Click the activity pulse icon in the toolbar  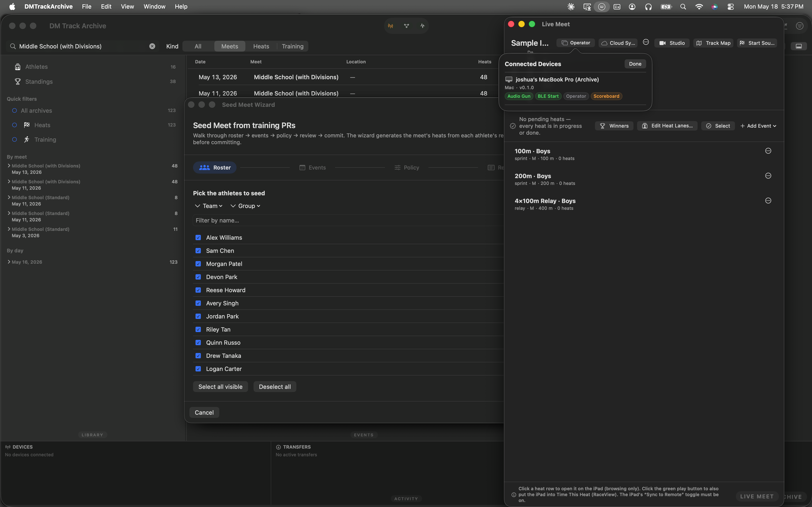pos(422,26)
